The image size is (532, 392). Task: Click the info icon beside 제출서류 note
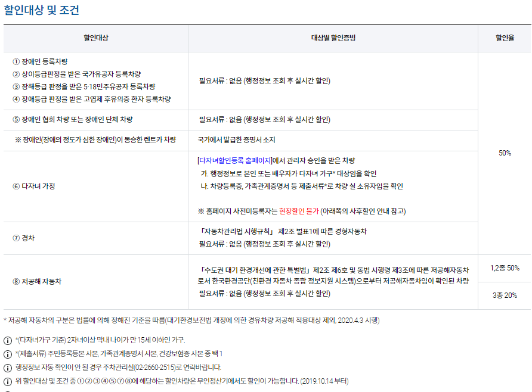point(8,354)
